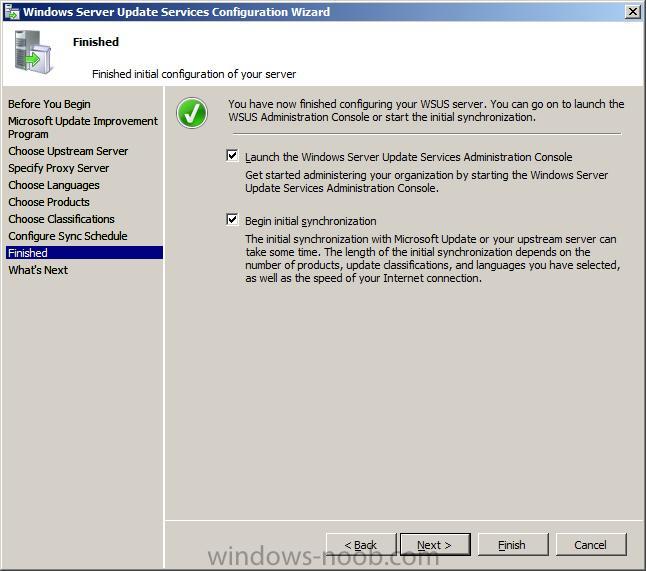Select Choose Classifications step
646x571 pixels.
pos(61,219)
